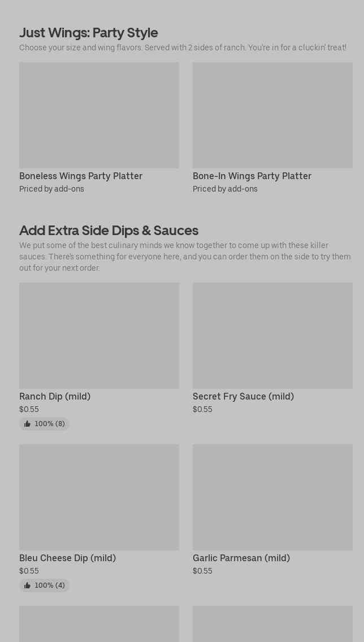Select Bleu Cheese Dip (mild) image
Screen dimensions: 364x642
click(99, 497)
